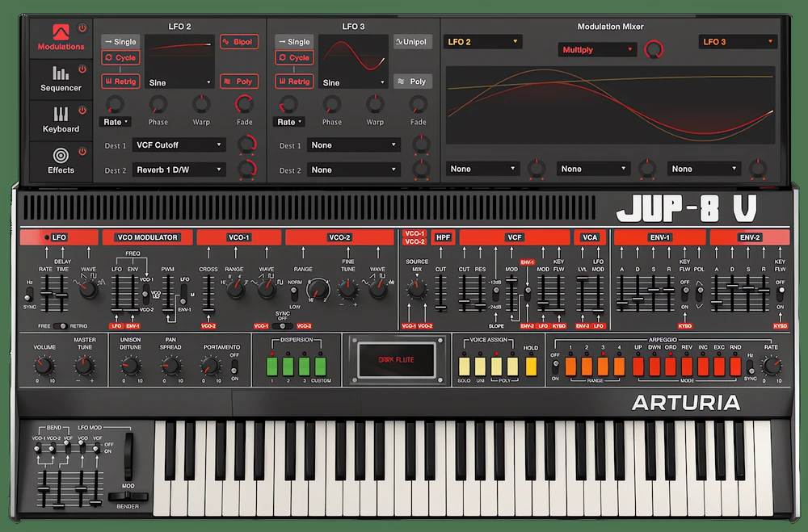This screenshot has height=532, width=808.
Task: Click the VCA LVL slider
Action: click(x=583, y=293)
